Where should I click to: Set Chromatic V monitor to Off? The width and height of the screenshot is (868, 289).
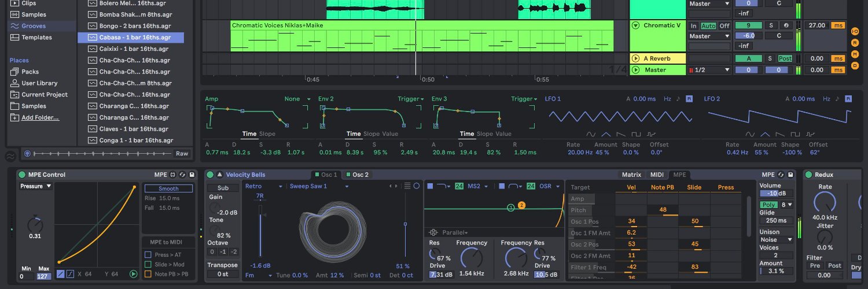(x=724, y=26)
